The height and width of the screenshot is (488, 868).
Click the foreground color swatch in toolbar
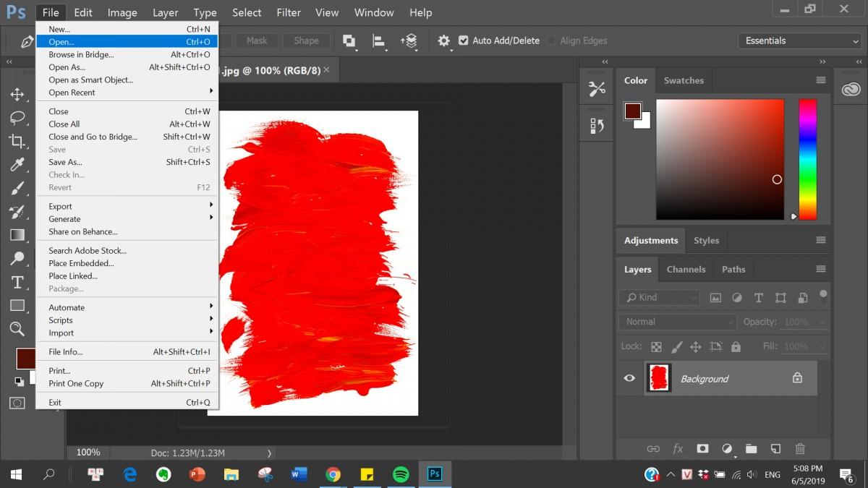point(25,357)
